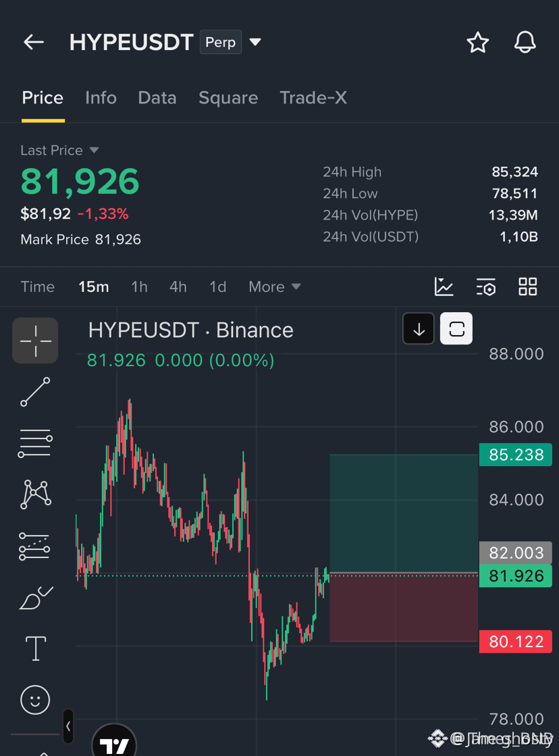Click the 24h Vol(HYPE) value 13,39M
The image size is (559, 756).
tap(513, 215)
